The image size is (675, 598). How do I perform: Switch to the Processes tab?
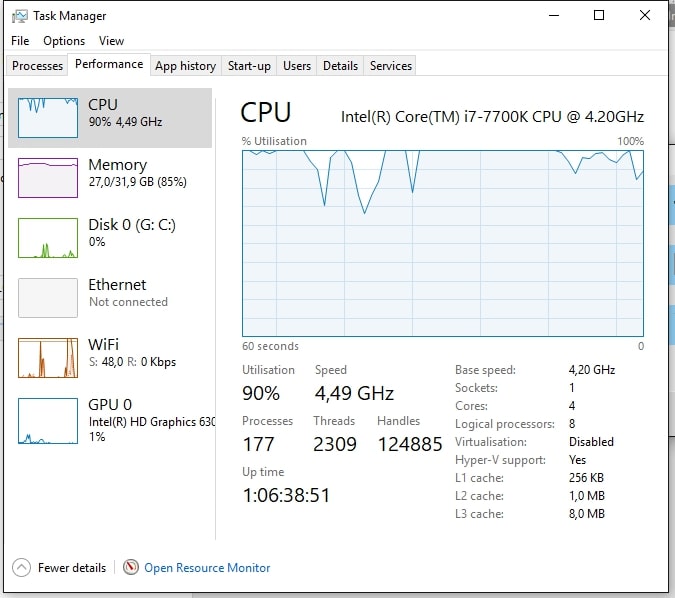point(37,66)
